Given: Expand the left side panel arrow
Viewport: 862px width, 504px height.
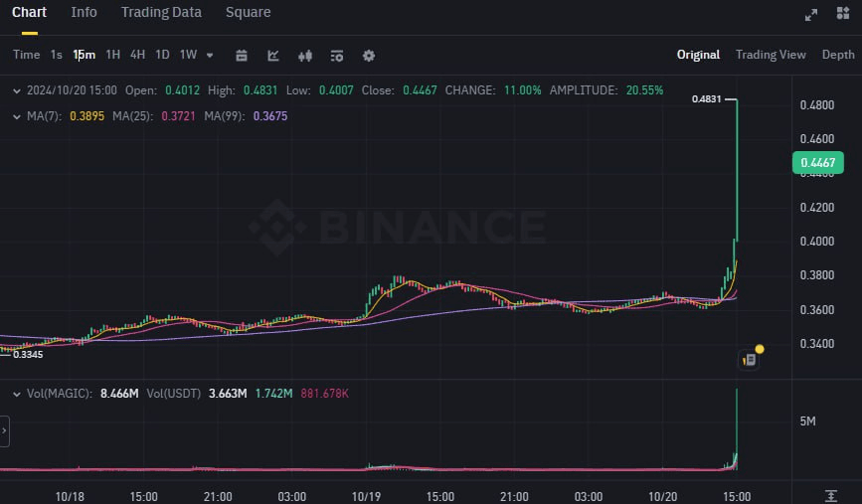Looking at the screenshot, I should 4,431.
